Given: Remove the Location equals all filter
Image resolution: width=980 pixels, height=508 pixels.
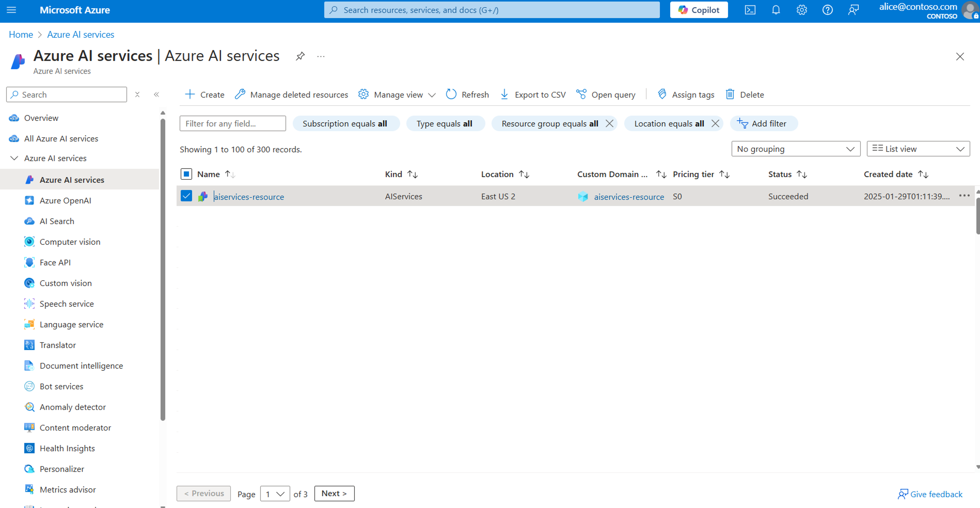Looking at the screenshot, I should tap(715, 124).
